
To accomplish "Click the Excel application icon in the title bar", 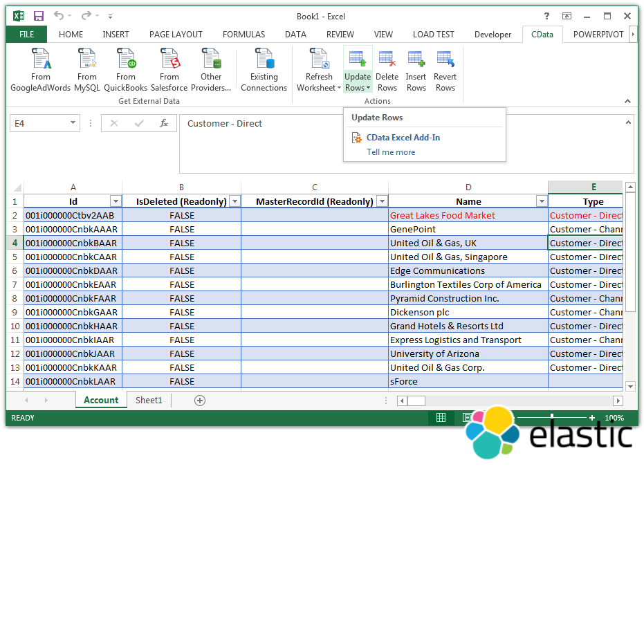I will [18, 16].
